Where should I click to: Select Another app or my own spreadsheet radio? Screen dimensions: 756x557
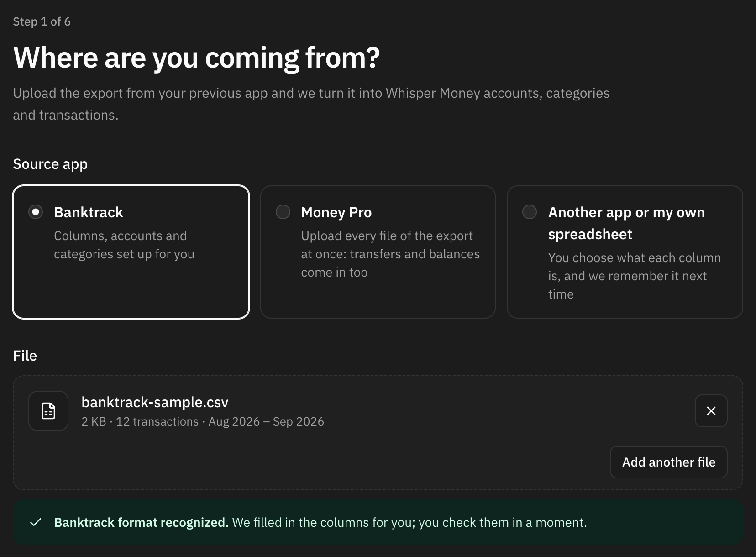[x=530, y=212]
